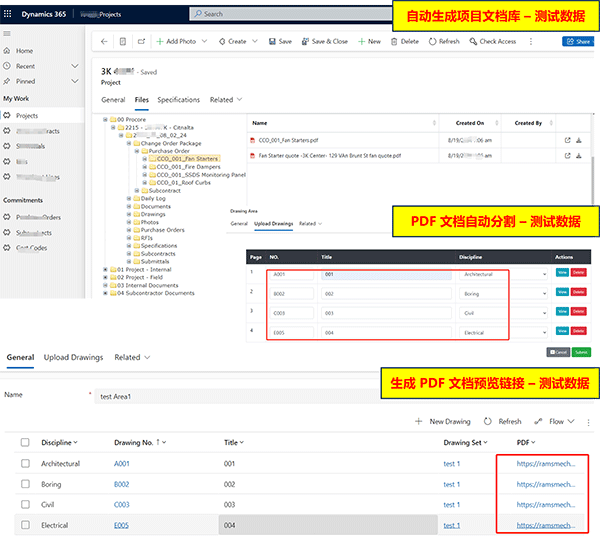This screenshot has width=600, height=537.
Task: Click the Share button
Action: 577,41
